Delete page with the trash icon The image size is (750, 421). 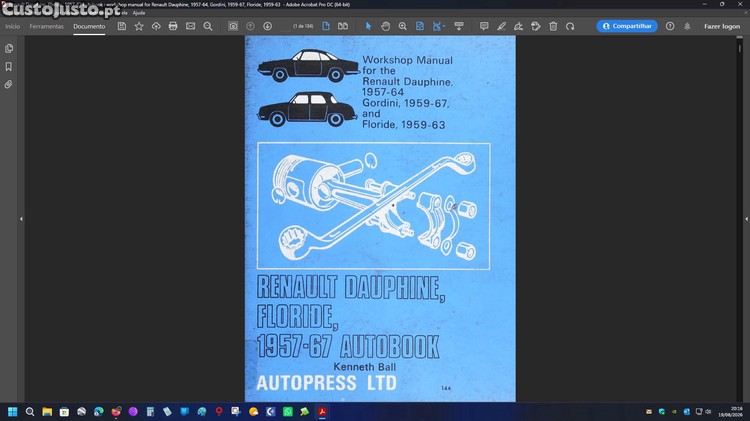click(553, 26)
